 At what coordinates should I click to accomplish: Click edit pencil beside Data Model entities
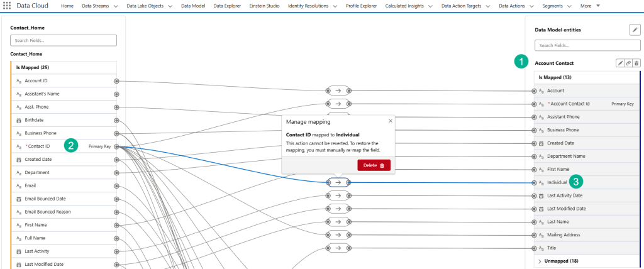click(634, 30)
